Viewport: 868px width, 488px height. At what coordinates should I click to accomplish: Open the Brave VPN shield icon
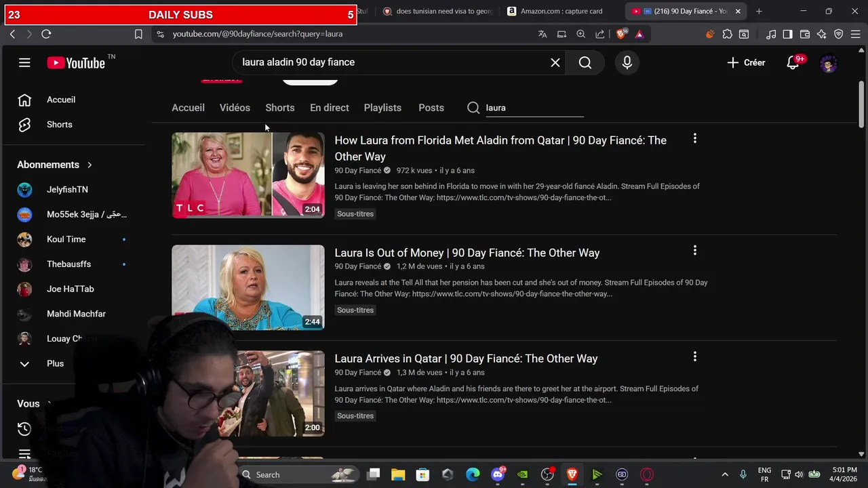click(x=838, y=34)
